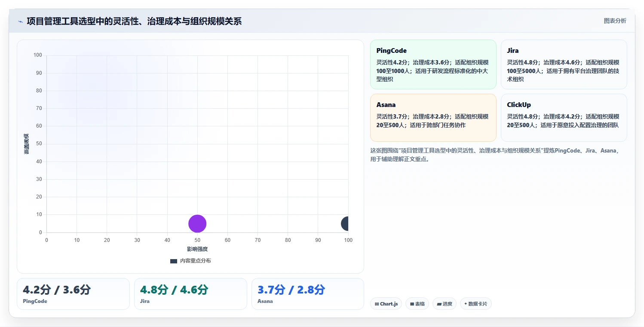Click the chart title 项目管理工具选型中的灵活性
This screenshot has height=327, width=644.
pos(134,21)
